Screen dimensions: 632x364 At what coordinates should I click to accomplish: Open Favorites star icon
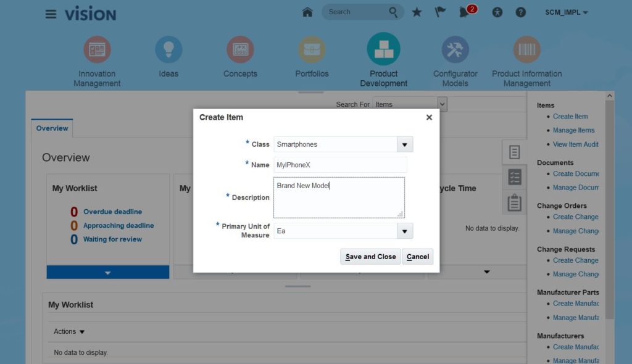[x=417, y=12]
